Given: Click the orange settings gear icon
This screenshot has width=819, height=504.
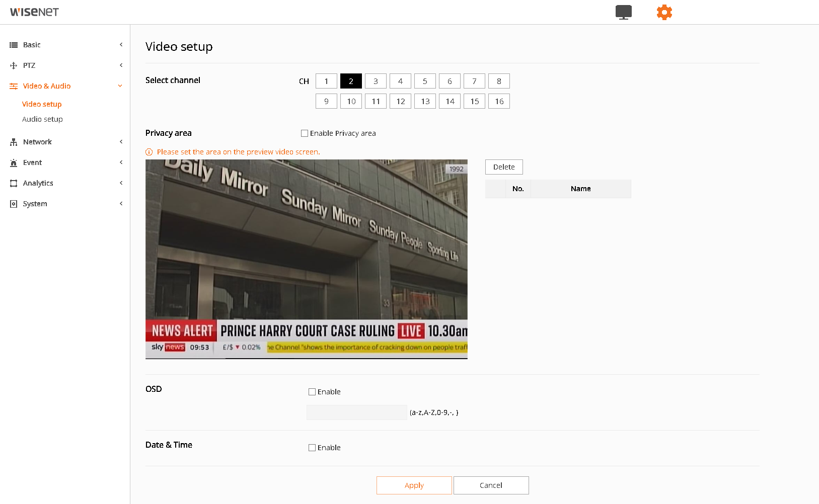Looking at the screenshot, I should [x=664, y=12].
